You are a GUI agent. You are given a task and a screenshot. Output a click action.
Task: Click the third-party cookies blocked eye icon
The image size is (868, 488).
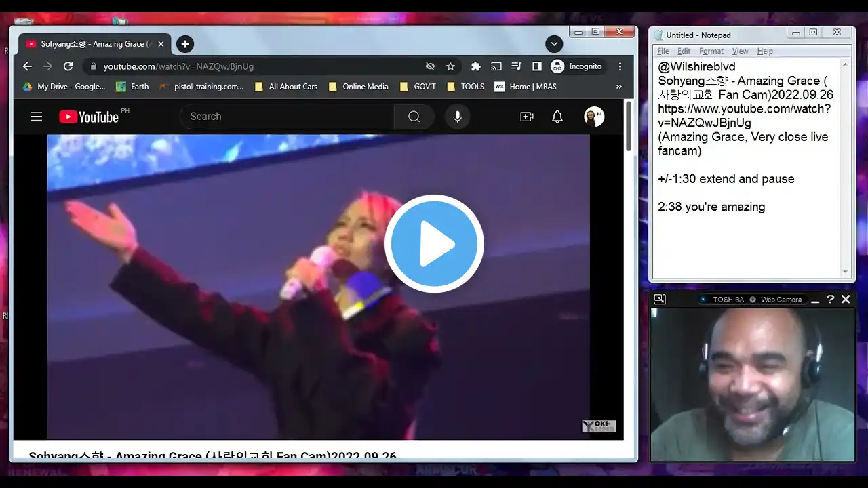[x=430, y=66]
